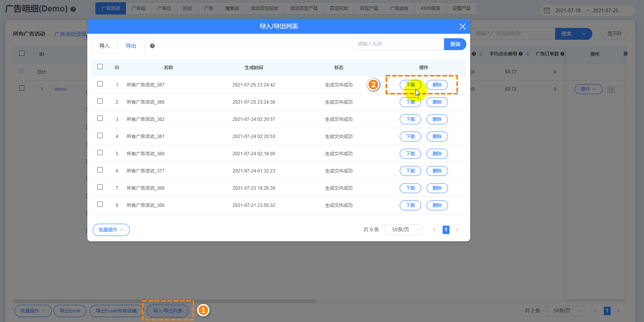Click the 请输入名称 search input field

[x=397, y=44]
